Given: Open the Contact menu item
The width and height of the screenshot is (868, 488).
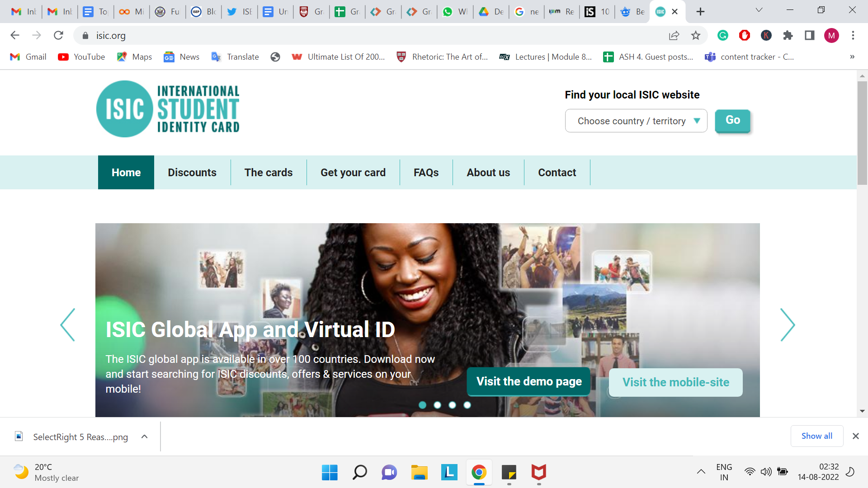Looking at the screenshot, I should [x=557, y=173].
